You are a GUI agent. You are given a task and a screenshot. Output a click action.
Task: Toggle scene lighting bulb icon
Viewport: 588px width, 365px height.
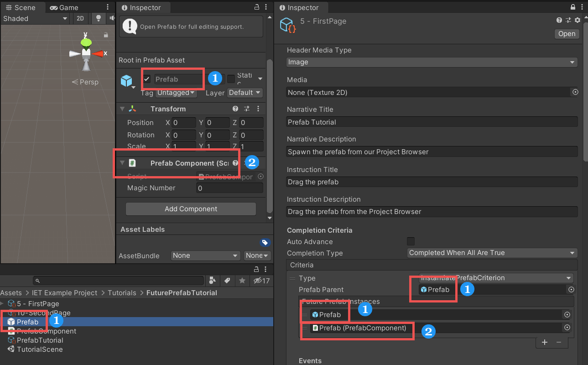coord(98,19)
